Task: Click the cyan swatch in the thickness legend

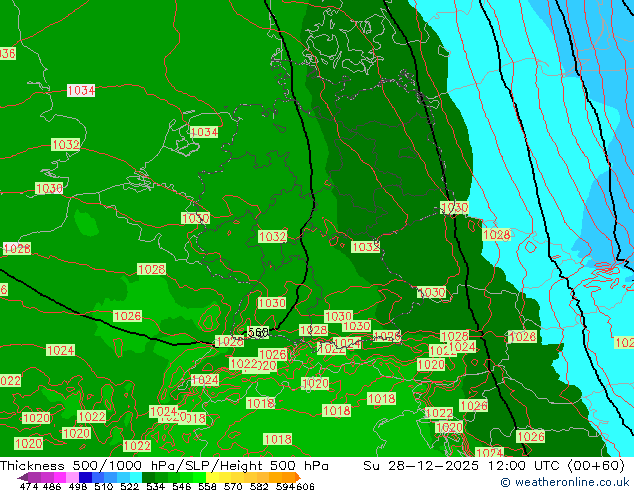Action: coord(136,477)
